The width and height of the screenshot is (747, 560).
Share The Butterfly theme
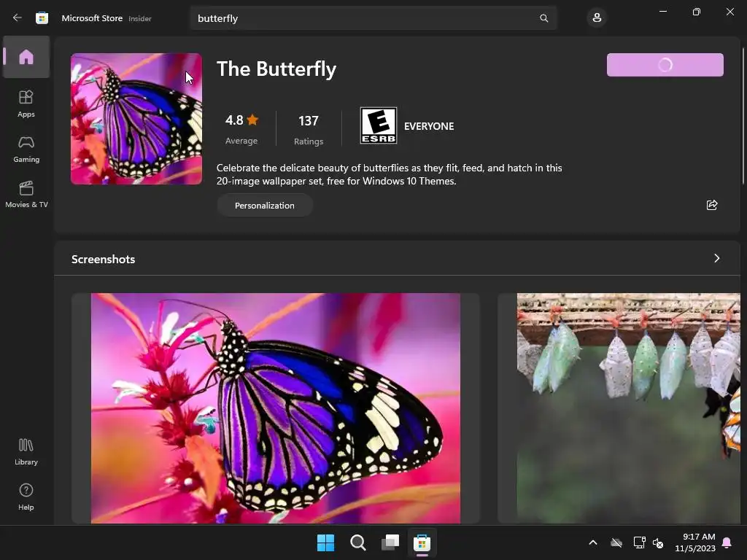(x=712, y=205)
